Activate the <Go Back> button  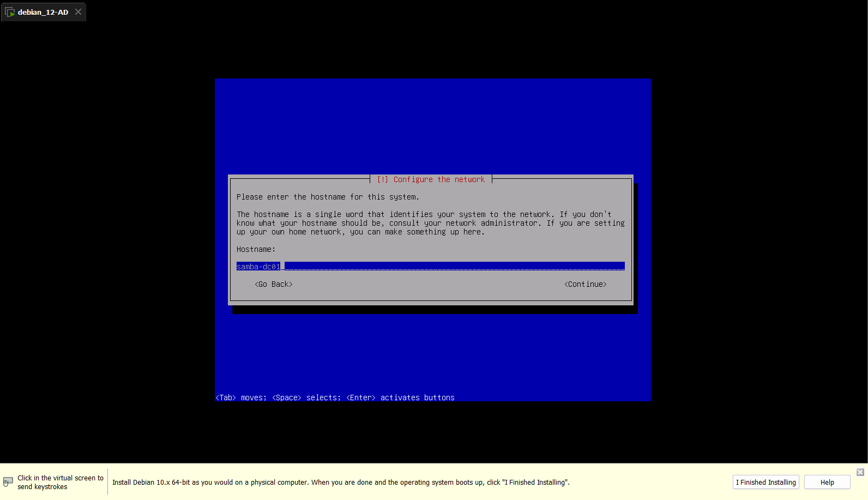pyautogui.click(x=274, y=284)
